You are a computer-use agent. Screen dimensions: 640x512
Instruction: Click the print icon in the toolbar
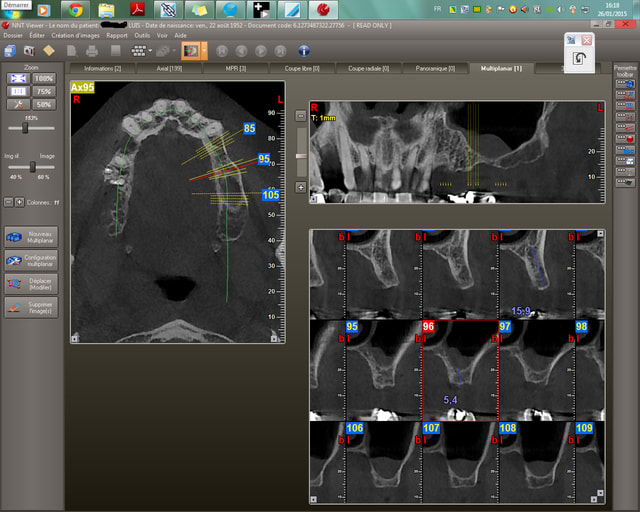[x=92, y=50]
